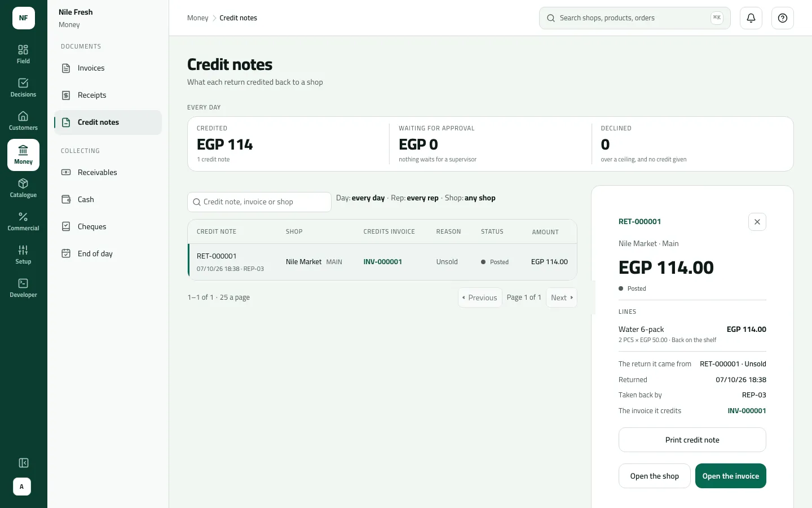Screen dimensions: 812x508
Task: Open the Rep: every rep filter
Action: (414, 198)
